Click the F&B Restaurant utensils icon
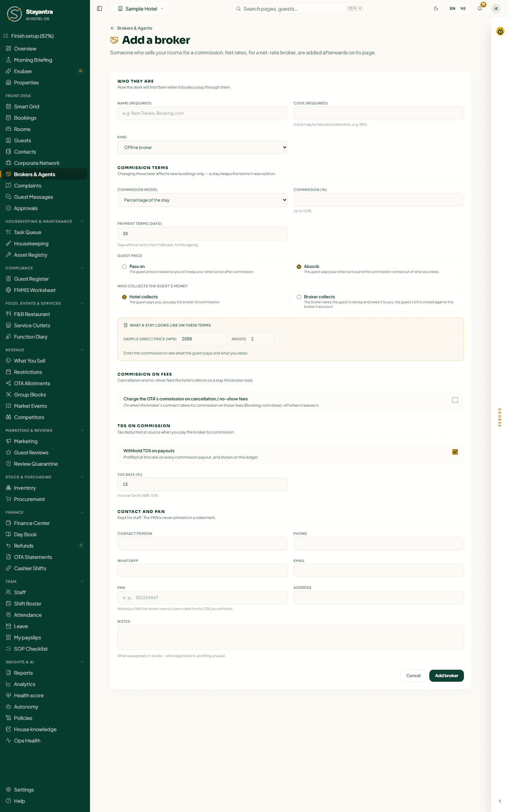This screenshot has height=812, width=508. 8,314
